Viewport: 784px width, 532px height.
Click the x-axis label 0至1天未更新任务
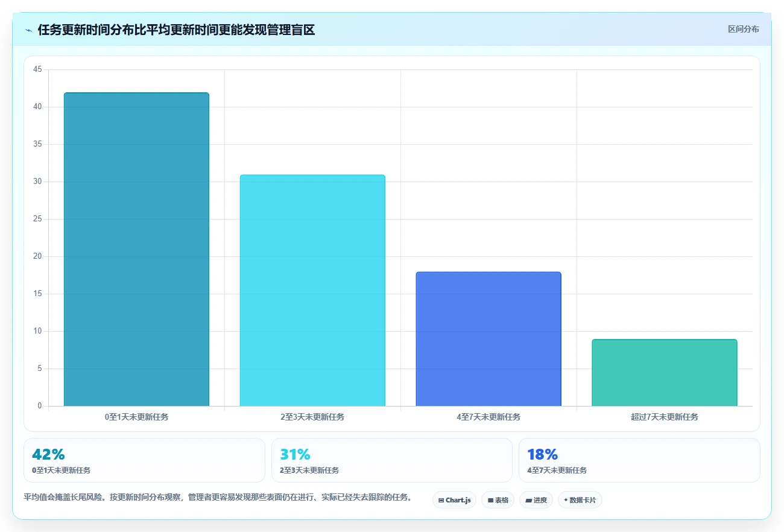(136, 417)
